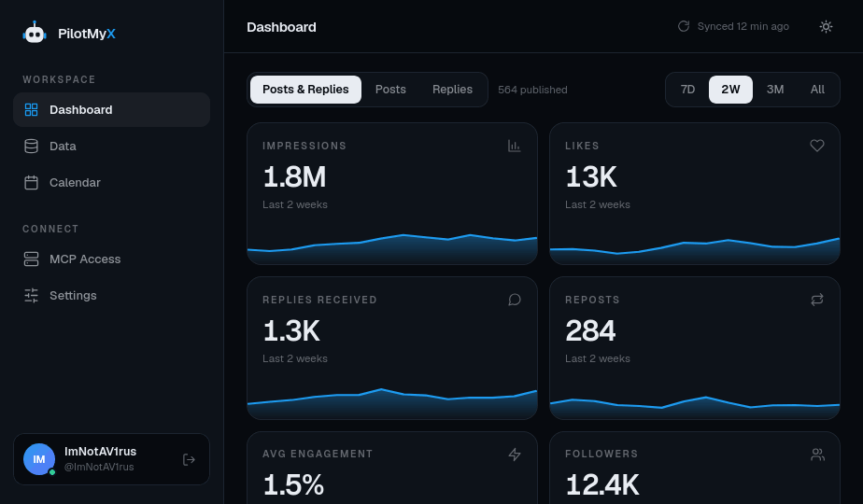Click the 12.4K followers value
Viewport: 863px width, 504px height.
click(x=602, y=484)
